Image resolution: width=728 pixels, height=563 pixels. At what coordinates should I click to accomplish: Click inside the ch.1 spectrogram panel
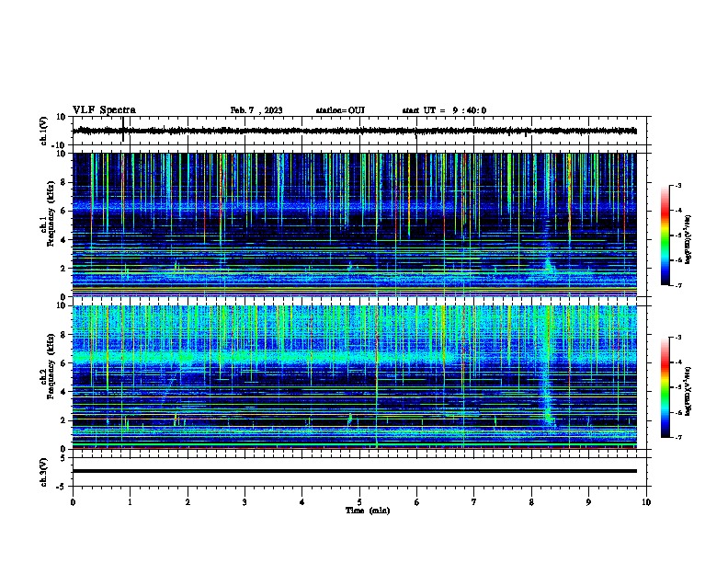coord(355,224)
